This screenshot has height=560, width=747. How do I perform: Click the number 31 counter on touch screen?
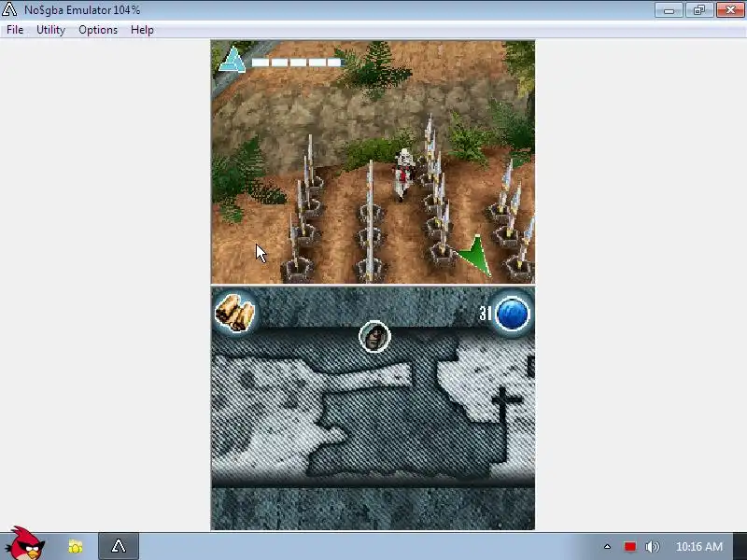tap(486, 314)
